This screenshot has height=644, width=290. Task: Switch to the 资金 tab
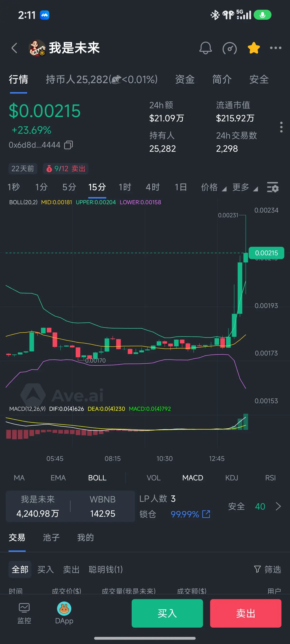pyautogui.click(x=185, y=80)
